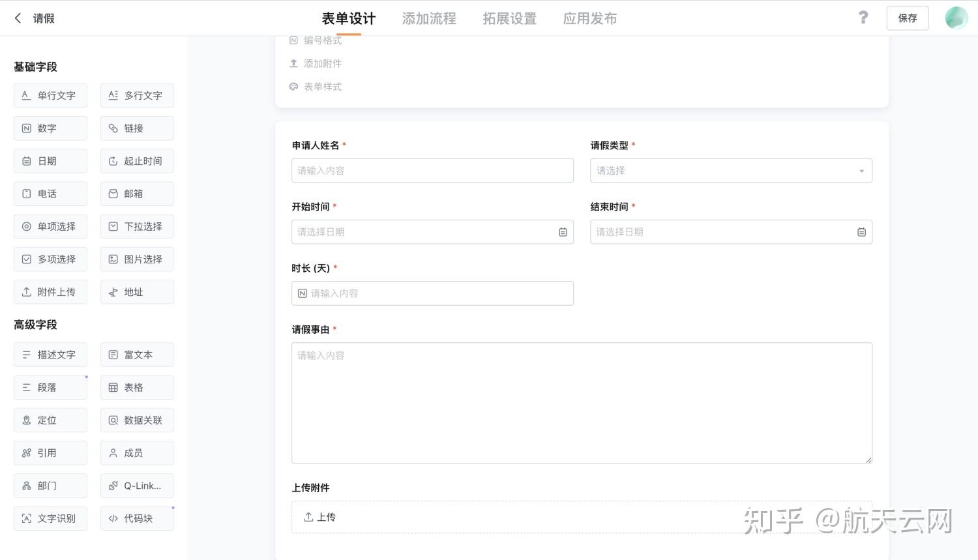Viewport: 978px width, 560px height.
Task: Add a 数据关联 field
Action: pos(137,420)
